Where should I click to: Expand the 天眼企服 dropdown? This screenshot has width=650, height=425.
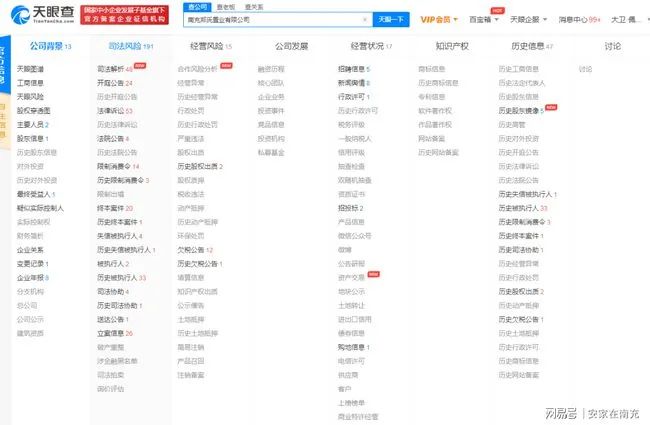529,19
